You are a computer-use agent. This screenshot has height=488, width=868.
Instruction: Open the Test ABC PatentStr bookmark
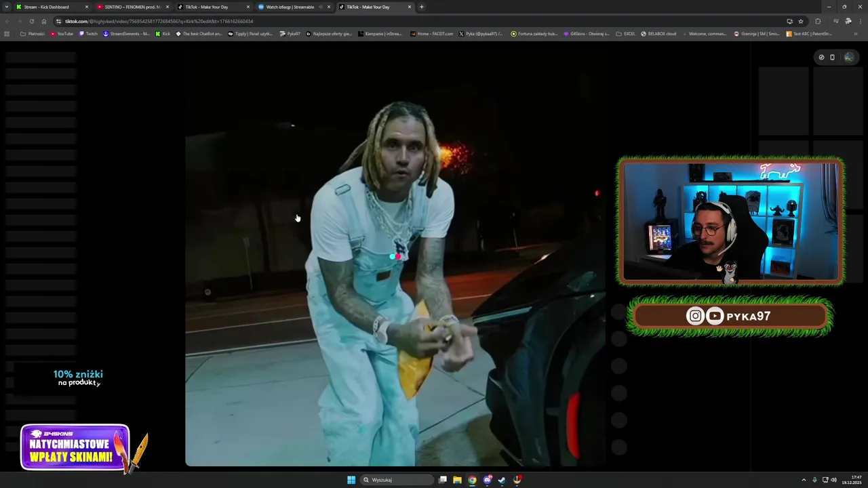tap(809, 33)
